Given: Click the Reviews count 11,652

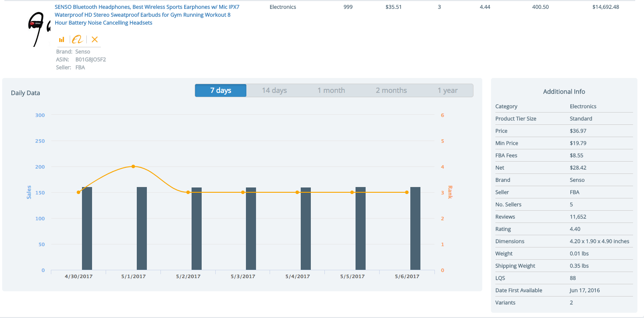Looking at the screenshot, I should [x=578, y=217].
